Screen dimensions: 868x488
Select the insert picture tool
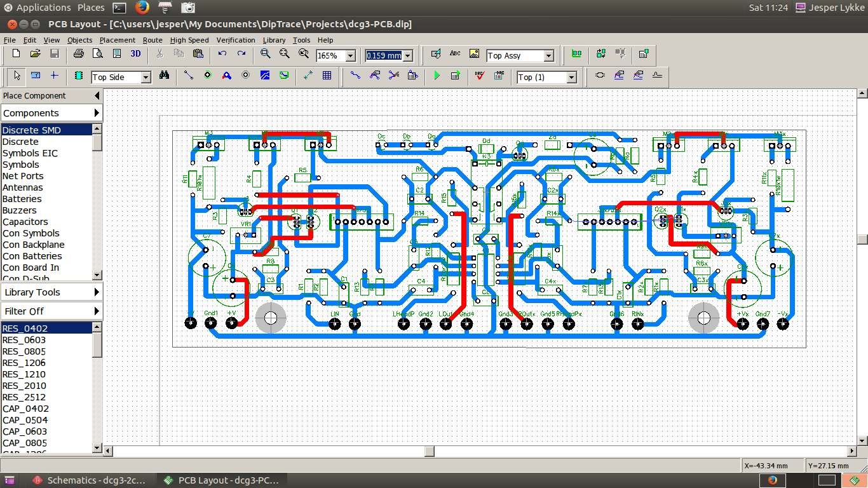pyautogui.click(x=474, y=55)
